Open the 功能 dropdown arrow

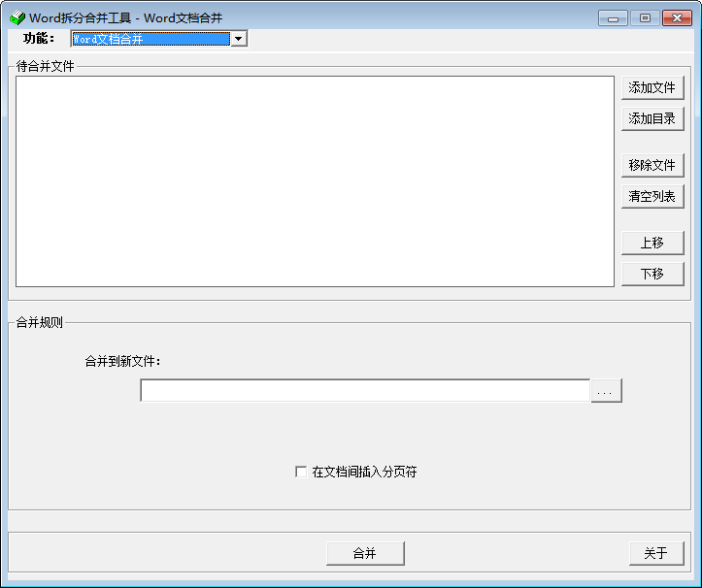238,39
